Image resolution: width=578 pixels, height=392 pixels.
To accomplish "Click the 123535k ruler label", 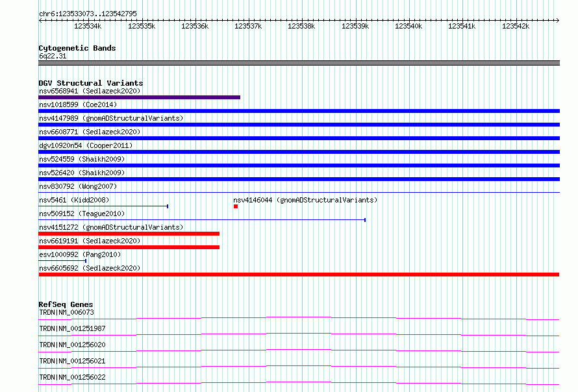I will click(x=142, y=26).
